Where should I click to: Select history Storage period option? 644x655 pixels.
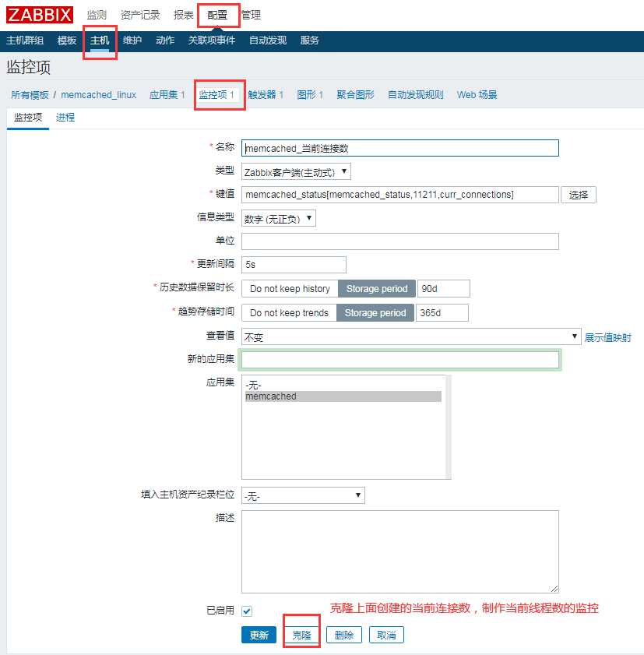point(377,289)
